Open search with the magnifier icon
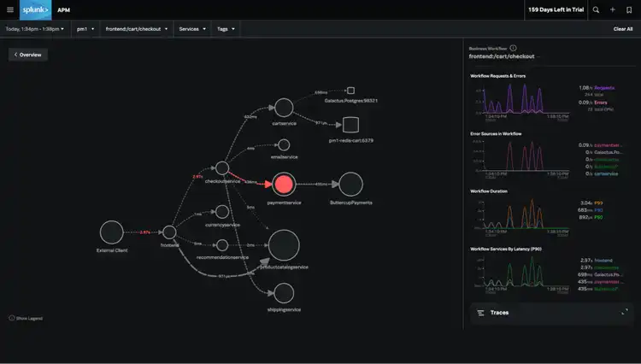Image resolution: width=641 pixels, height=364 pixels. (596, 9)
